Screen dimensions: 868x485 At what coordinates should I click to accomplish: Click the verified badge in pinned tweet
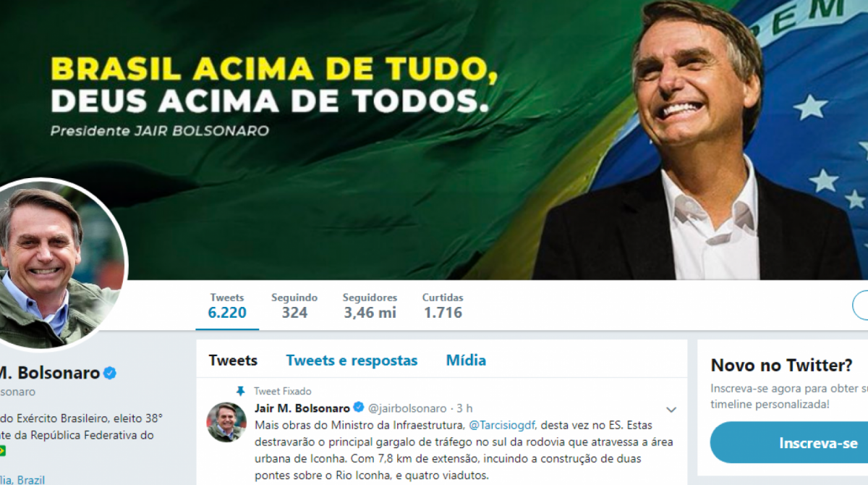coord(359,408)
